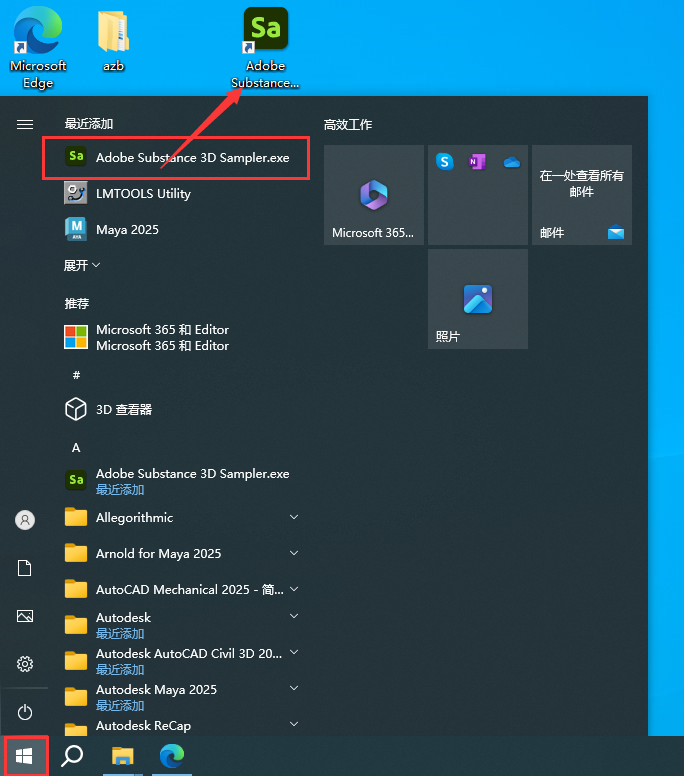Launch Maya 2025 from recently added
The width and height of the screenshot is (684, 776).
pos(127,230)
